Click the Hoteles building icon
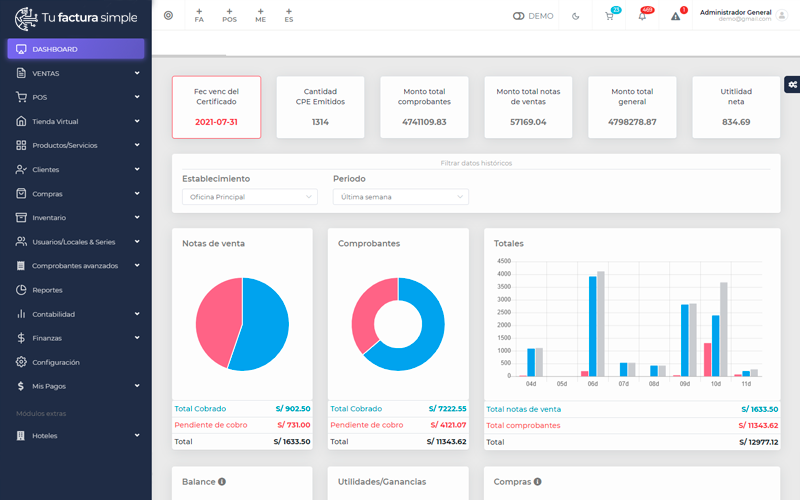Viewport: 800px width, 500px height. 21,436
